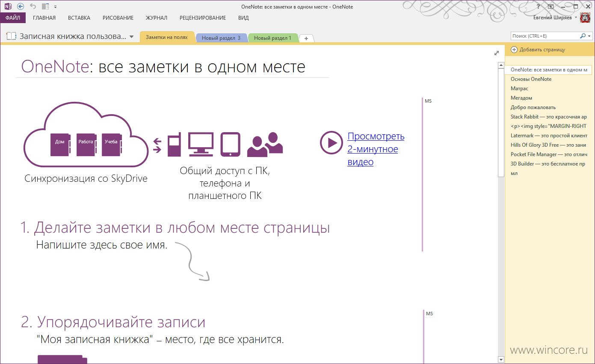Screen dimensions: 595x364
Task: Click the Работа notebook in cloud
Action: 86,145
